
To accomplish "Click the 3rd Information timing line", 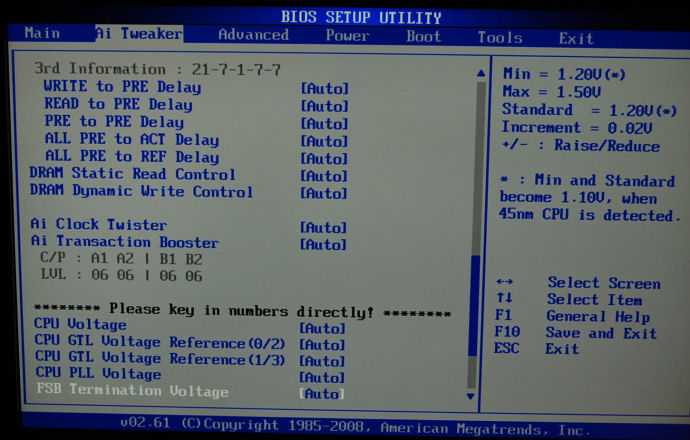I will click(x=157, y=69).
